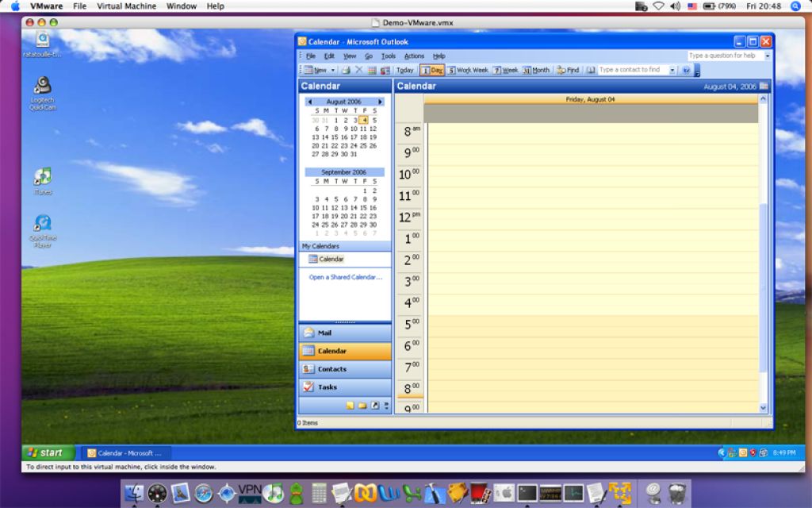
Task: Click Open a Shared Calendar link
Action: click(x=346, y=277)
